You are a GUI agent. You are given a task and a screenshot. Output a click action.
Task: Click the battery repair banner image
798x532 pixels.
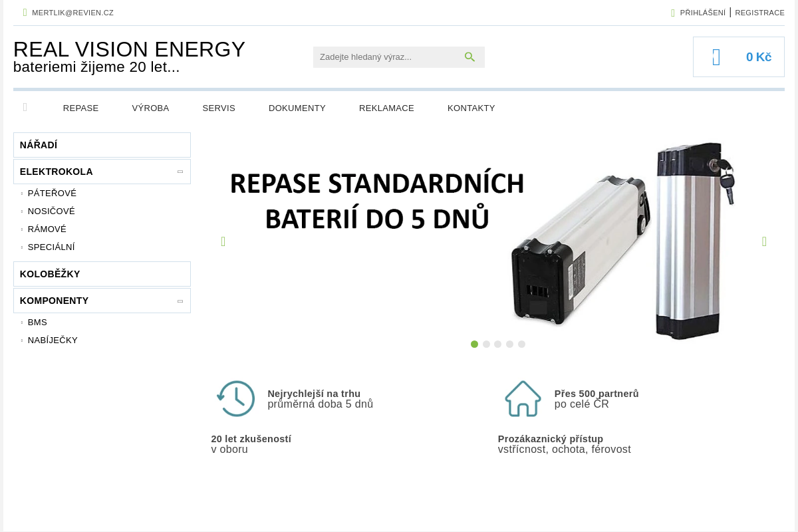click(x=493, y=241)
